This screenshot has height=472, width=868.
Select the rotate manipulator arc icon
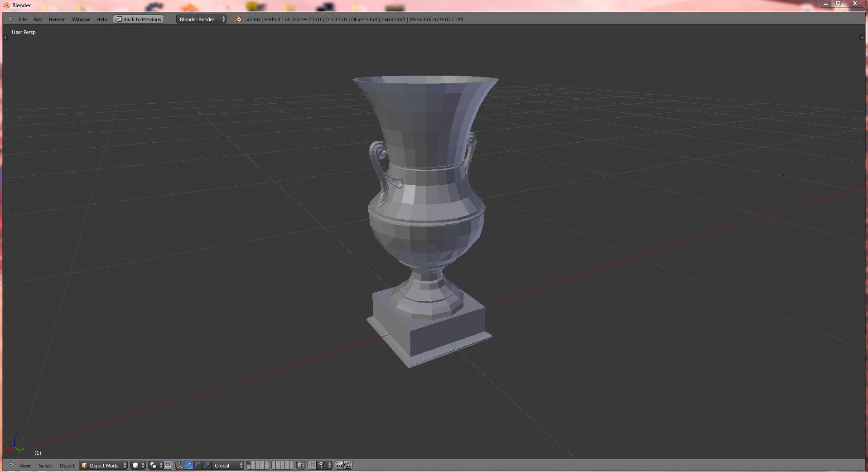click(x=198, y=465)
